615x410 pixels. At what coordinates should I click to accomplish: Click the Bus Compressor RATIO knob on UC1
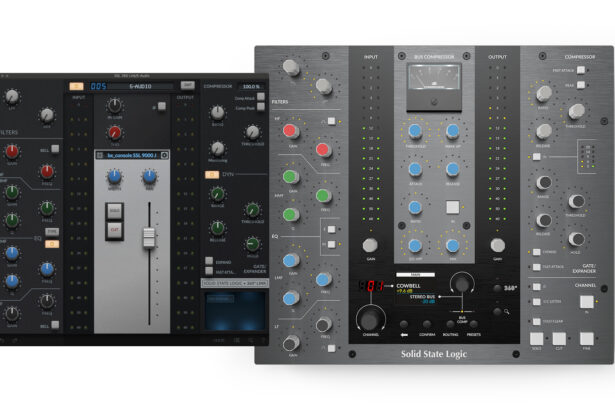click(x=415, y=207)
